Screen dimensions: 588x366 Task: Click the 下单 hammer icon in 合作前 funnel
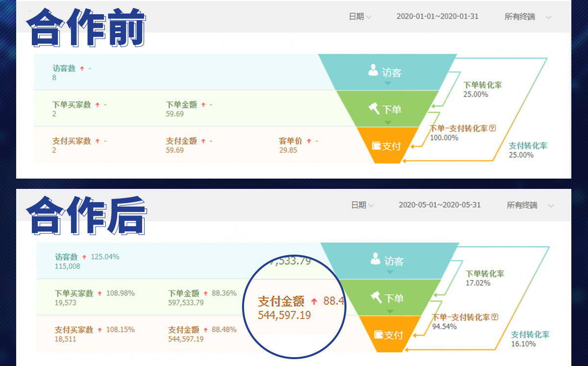[375, 108]
